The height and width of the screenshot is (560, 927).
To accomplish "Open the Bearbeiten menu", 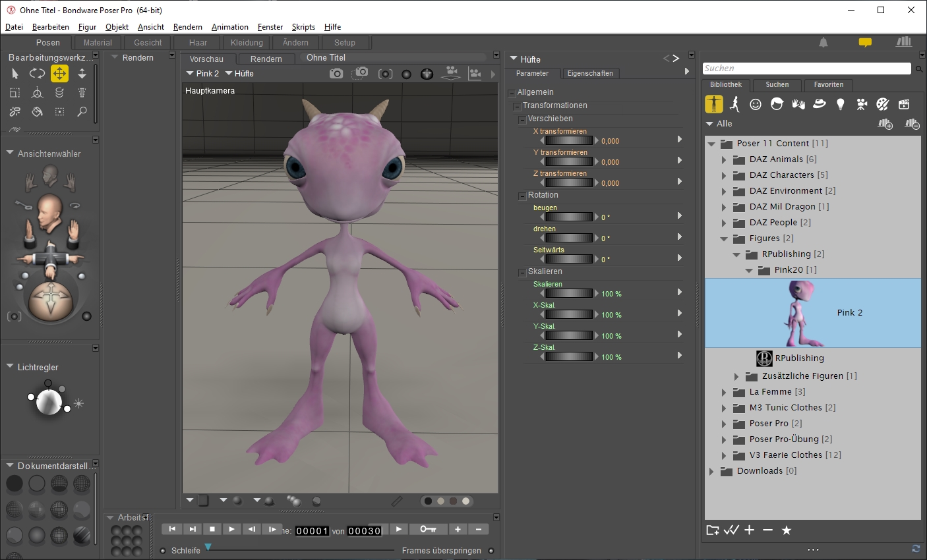I will 51,27.
